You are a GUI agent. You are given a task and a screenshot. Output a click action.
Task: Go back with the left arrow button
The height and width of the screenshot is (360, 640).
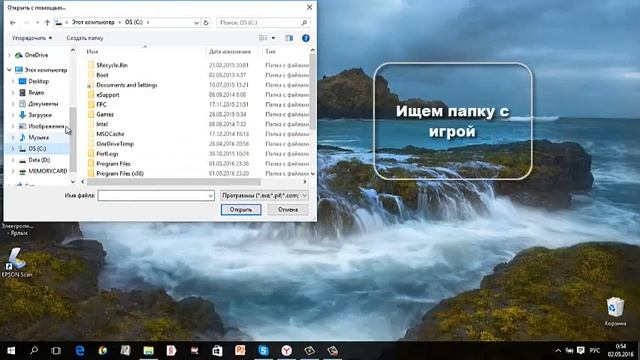coord(13,22)
